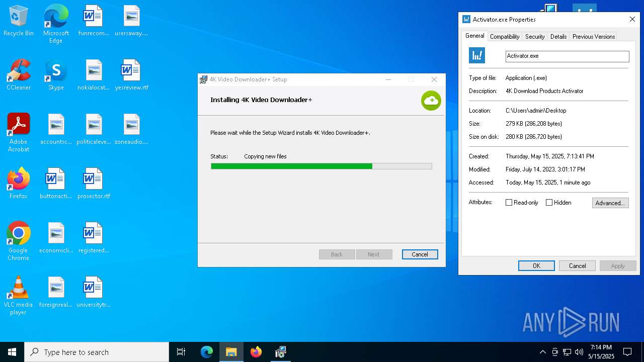Screen dimensions: 644x362
Task: Open the Skype desktop shortcut
Action: [x=56, y=75]
